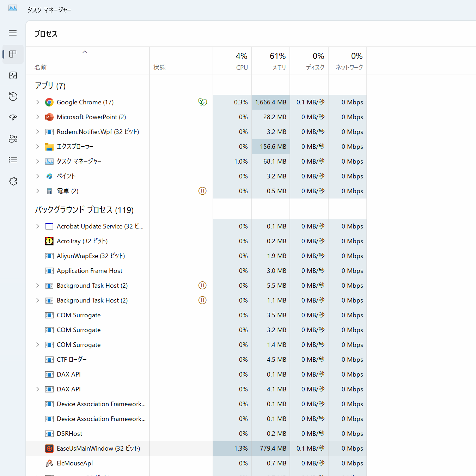Expand the Calculator (2) group

coord(37,191)
